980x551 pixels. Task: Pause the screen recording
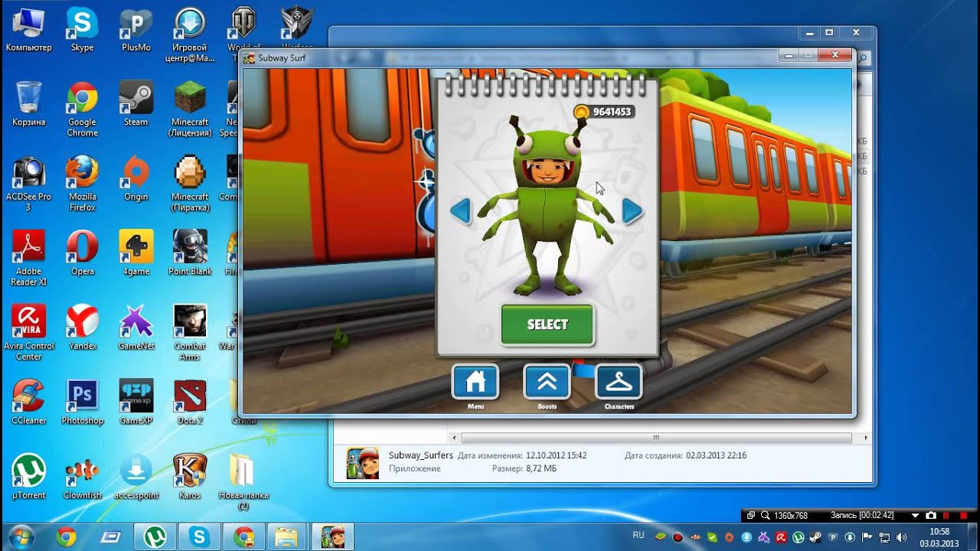[946, 516]
